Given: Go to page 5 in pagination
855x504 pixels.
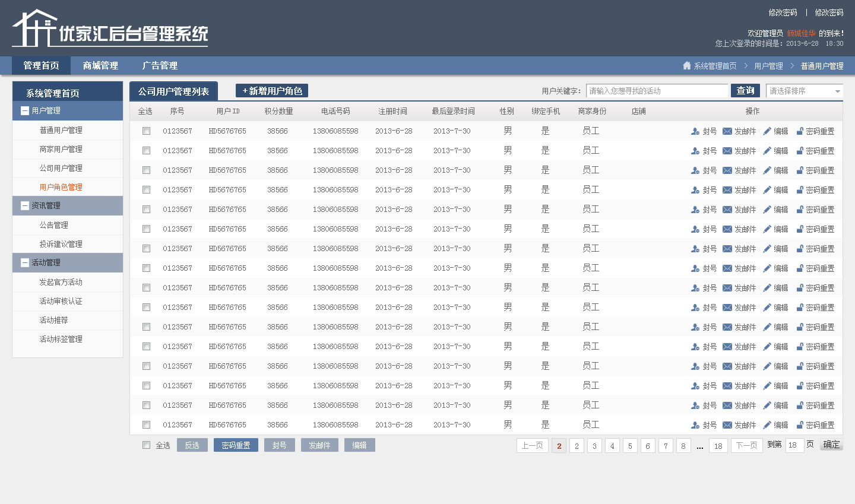Looking at the screenshot, I should pyautogui.click(x=630, y=446).
